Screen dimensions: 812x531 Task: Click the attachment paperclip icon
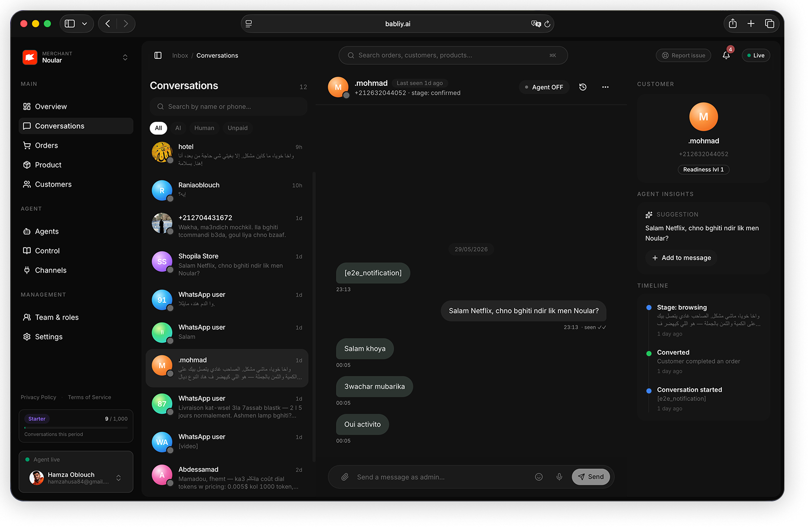(x=345, y=477)
